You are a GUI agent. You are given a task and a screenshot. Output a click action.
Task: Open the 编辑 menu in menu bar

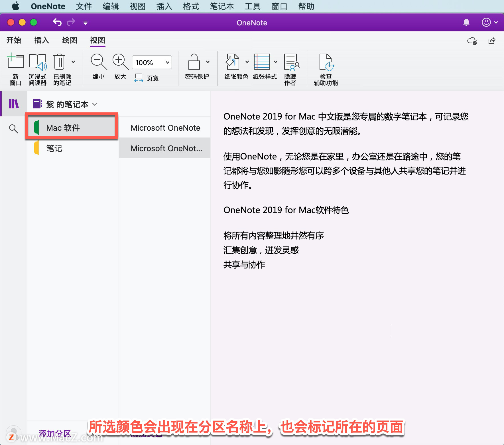[x=111, y=6]
